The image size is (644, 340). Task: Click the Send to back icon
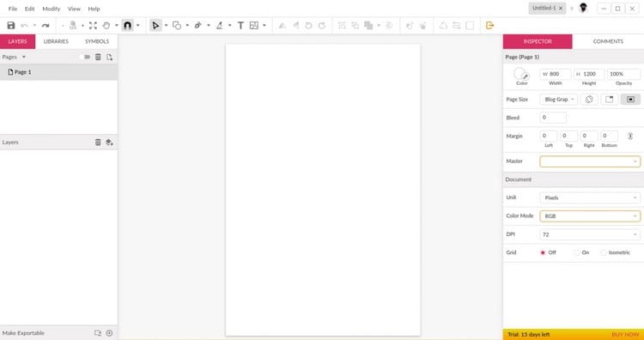[x=422, y=26]
